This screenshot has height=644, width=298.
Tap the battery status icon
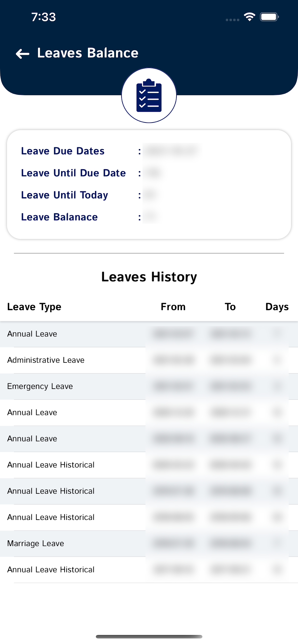(x=269, y=17)
